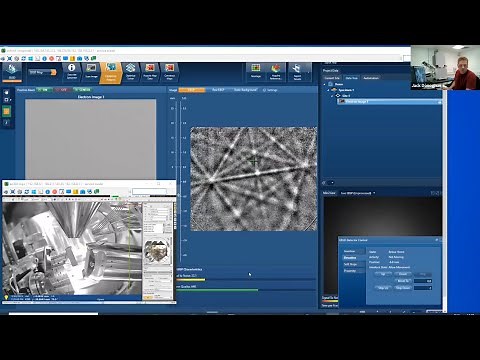Click the green pattern center cross on EBSP
The image size is (480, 360).
pyautogui.click(x=254, y=162)
